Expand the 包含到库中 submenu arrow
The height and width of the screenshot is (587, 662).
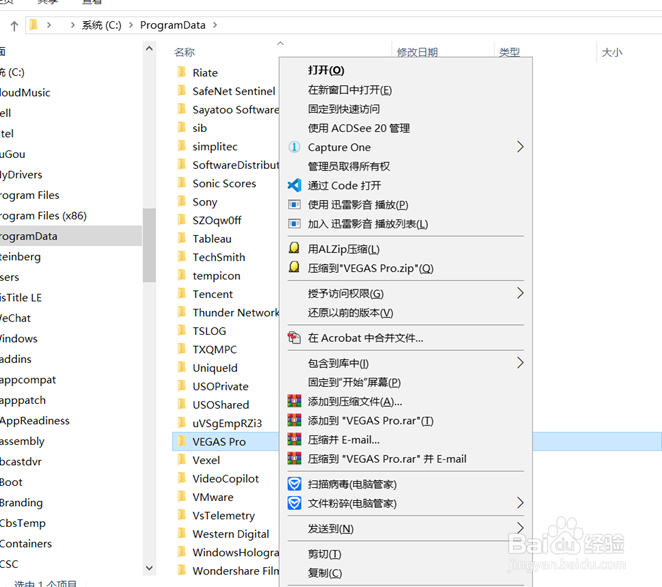[520, 363]
